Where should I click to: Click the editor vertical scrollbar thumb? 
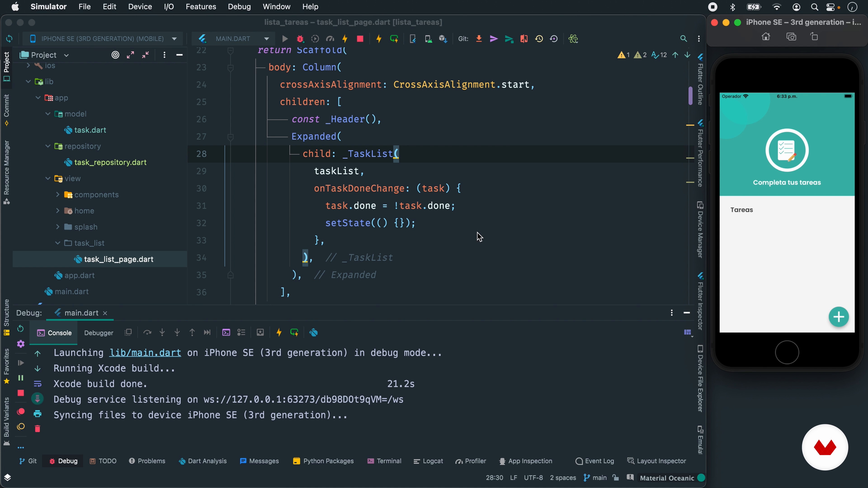click(690, 96)
